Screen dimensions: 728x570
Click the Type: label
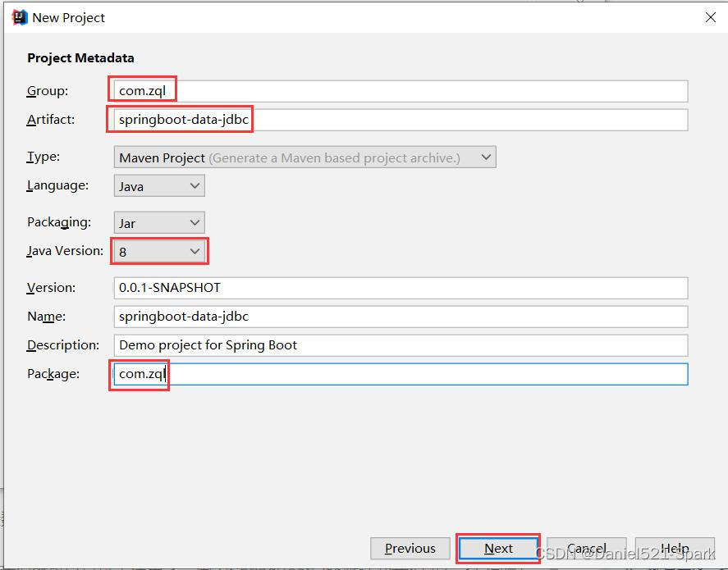coord(43,157)
